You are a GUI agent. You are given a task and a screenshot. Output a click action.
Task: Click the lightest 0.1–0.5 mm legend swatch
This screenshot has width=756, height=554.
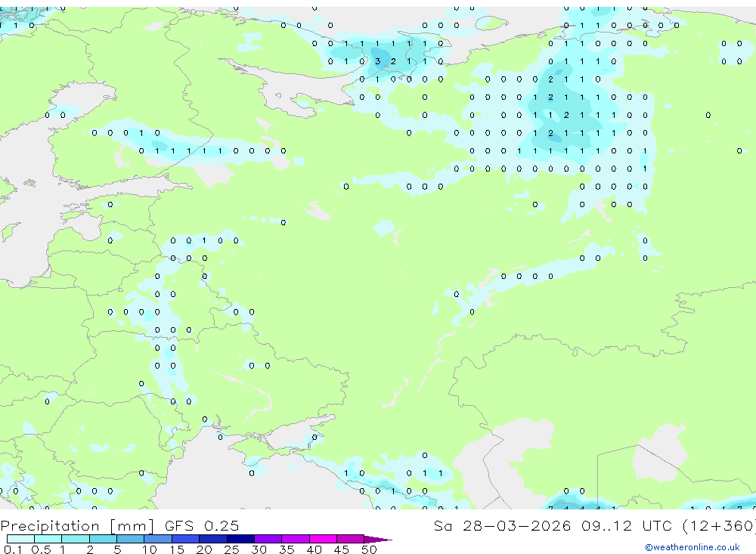click(x=20, y=539)
